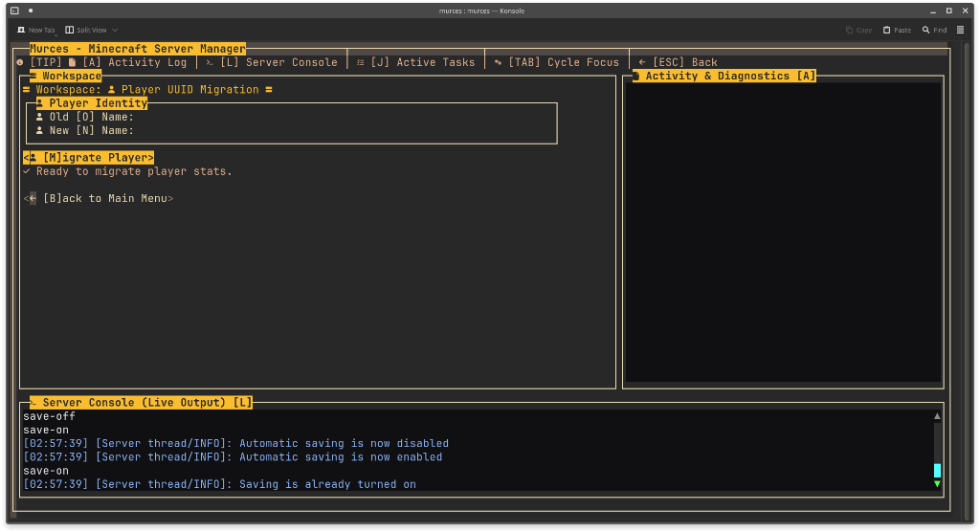Click the cyan console scrollbar thumb

click(937, 470)
